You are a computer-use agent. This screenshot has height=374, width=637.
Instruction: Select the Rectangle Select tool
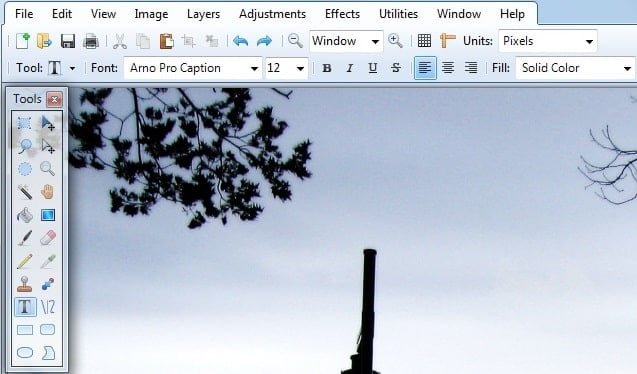(x=24, y=123)
